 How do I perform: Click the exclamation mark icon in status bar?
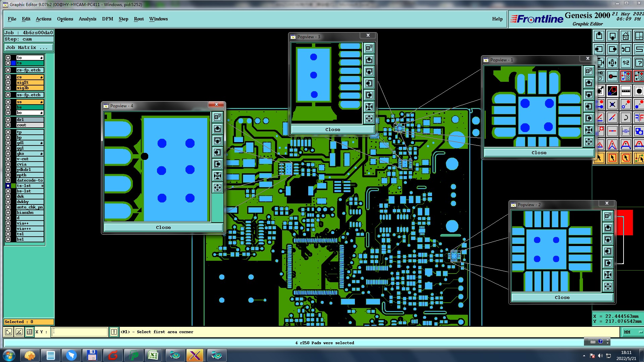pyautogui.click(x=114, y=332)
